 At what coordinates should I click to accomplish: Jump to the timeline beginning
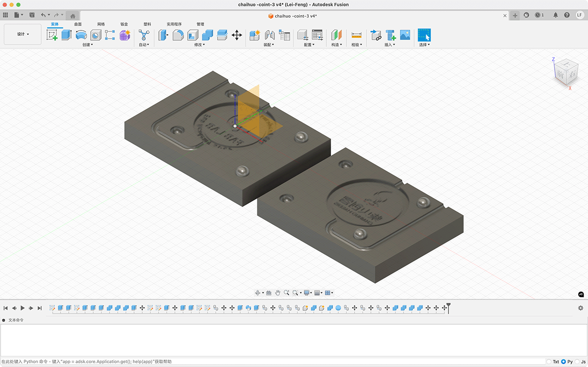click(x=5, y=308)
